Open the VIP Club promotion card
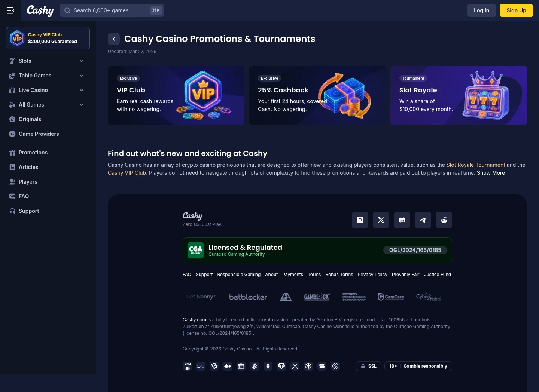 point(176,95)
